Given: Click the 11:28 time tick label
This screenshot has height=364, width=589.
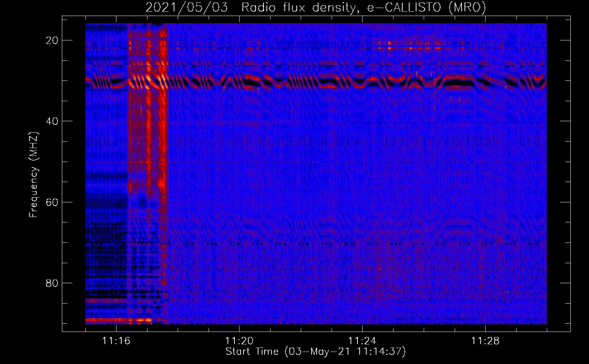Looking at the screenshot, I should point(485,341).
